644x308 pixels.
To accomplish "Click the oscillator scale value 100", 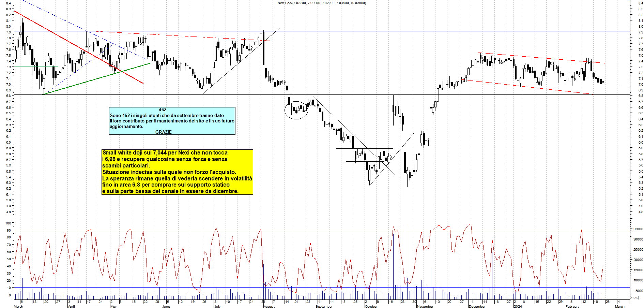I will (8, 223).
